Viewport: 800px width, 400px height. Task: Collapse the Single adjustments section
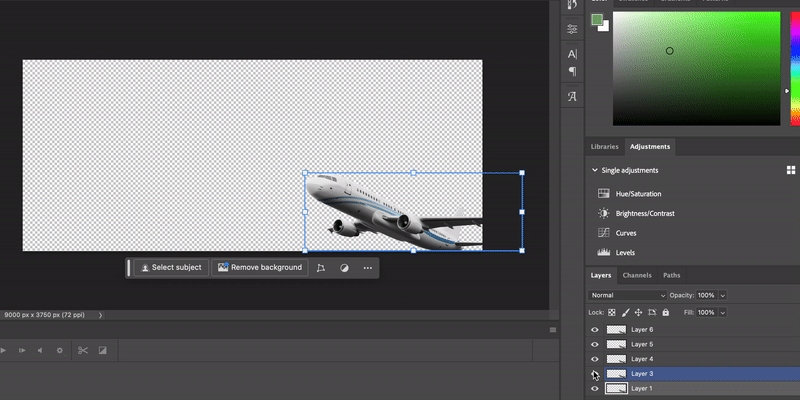click(x=594, y=170)
